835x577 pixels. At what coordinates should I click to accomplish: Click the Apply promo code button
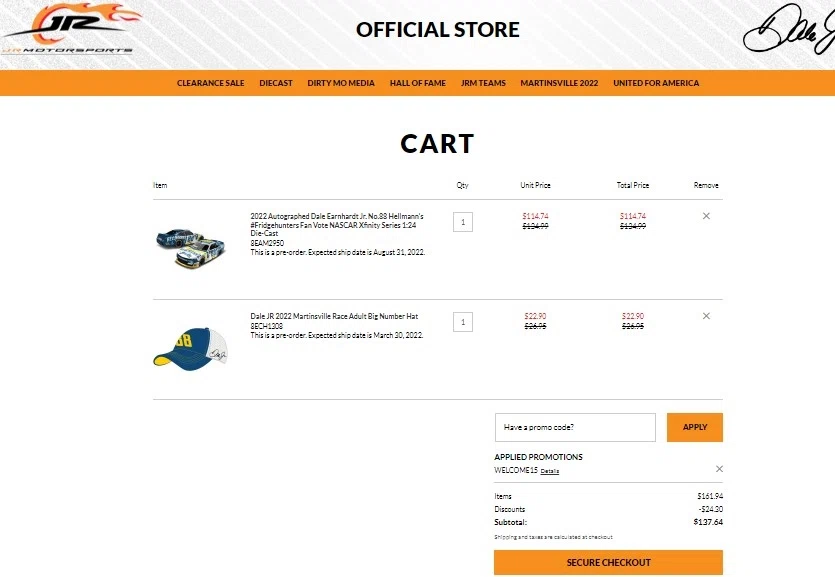[x=694, y=427]
